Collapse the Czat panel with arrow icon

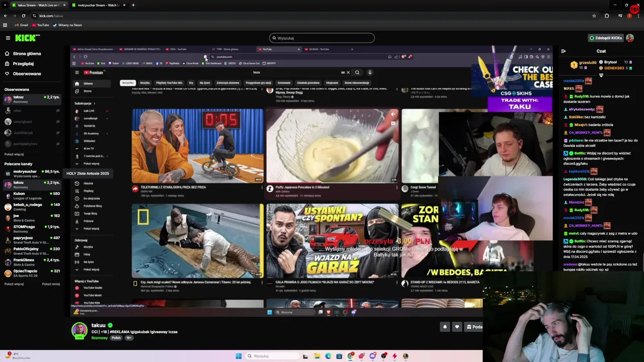point(563,51)
